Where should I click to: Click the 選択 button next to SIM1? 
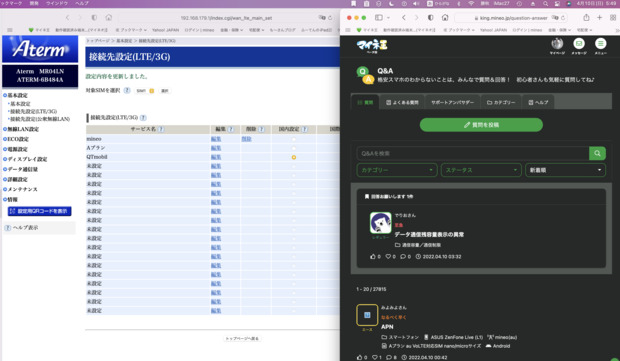coord(165,91)
